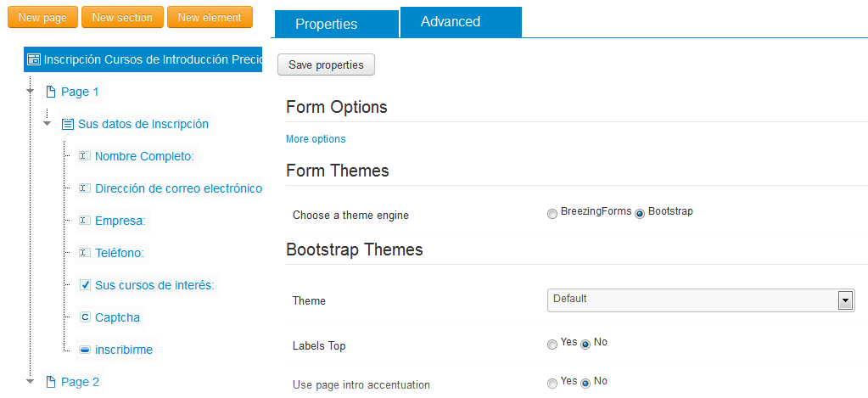The height and width of the screenshot is (398, 868).
Task: Click the form icon beside Inscripción Cursos
Action: click(34, 59)
